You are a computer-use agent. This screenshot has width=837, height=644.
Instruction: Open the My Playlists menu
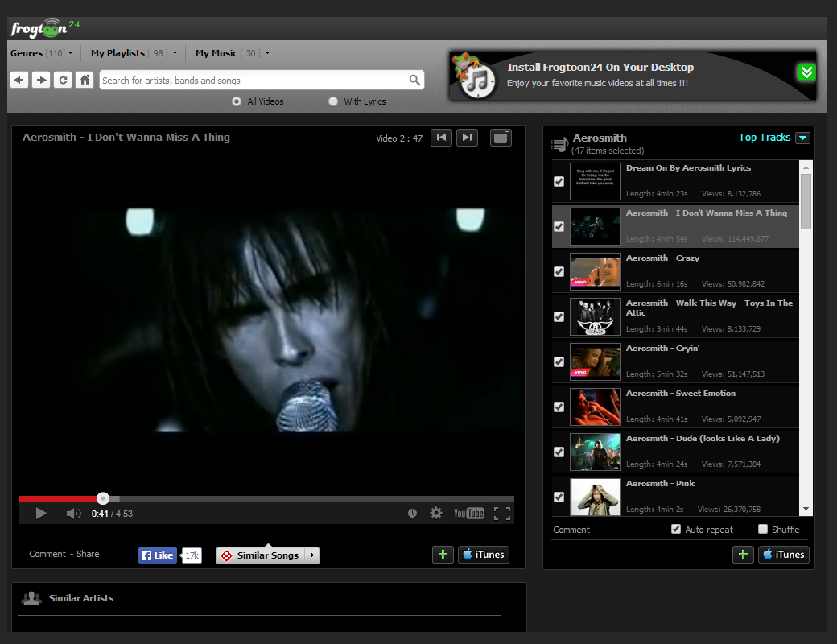[x=134, y=53]
